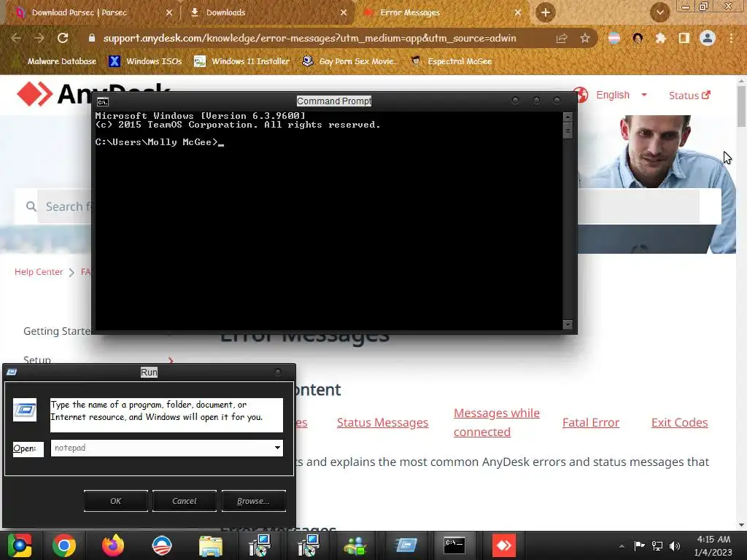Open Chrome three-dot menu
This screenshot has height=560, width=747.
[x=731, y=38]
